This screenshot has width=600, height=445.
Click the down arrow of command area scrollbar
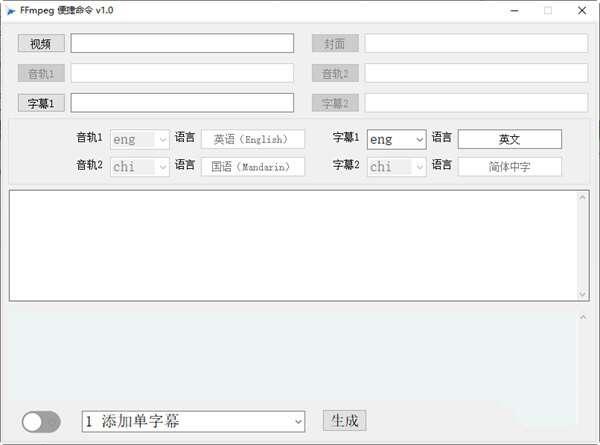tap(582, 294)
